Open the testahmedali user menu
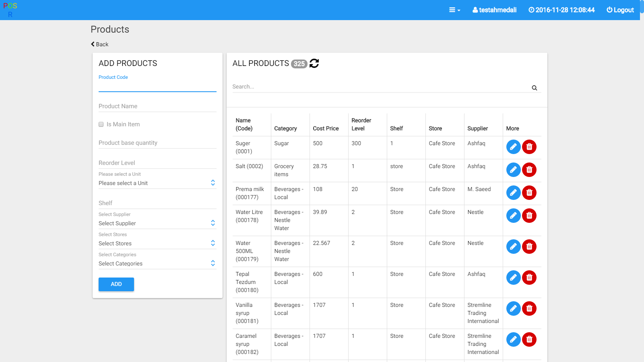644x362 pixels. pos(494,10)
